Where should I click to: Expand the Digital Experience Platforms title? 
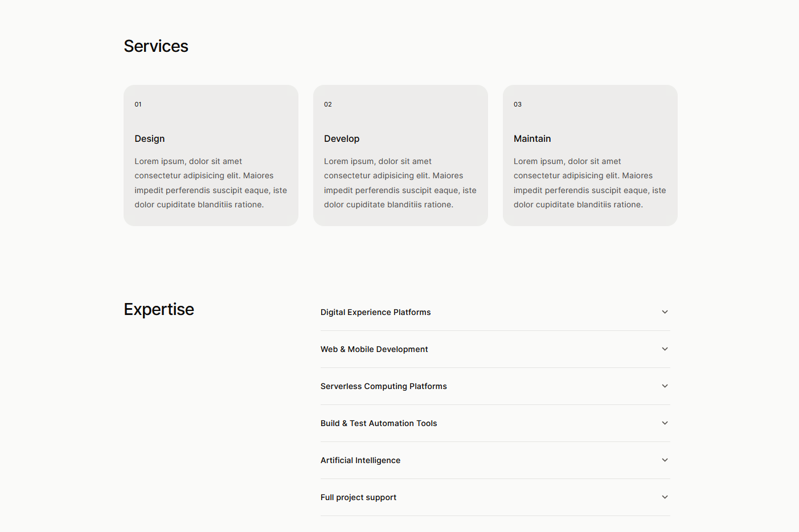point(375,312)
